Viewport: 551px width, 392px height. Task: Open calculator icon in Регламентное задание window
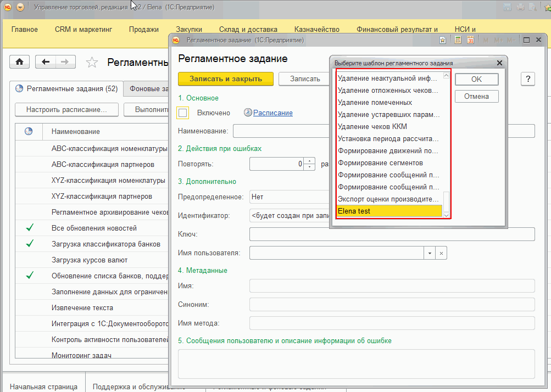point(458,40)
